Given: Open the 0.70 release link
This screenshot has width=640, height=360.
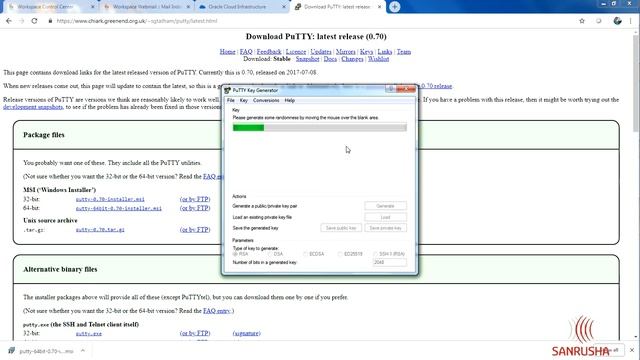Looking at the screenshot, I should 436,86.
